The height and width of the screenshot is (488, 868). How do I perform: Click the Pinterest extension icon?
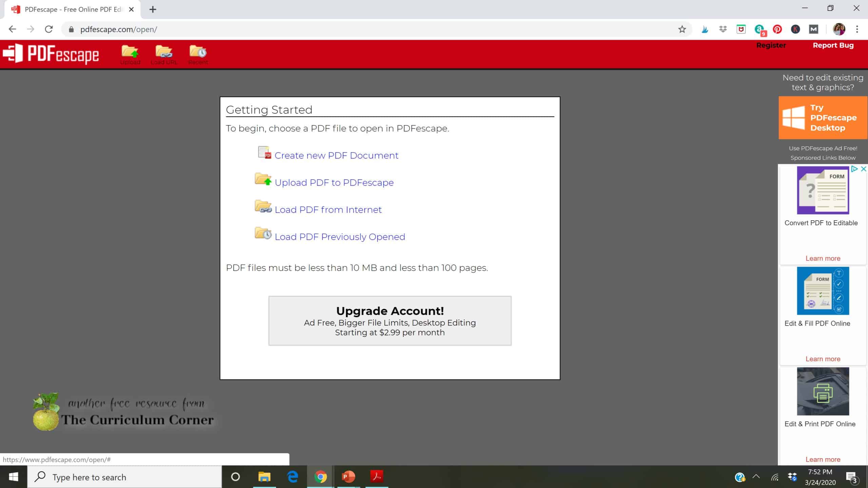(x=777, y=29)
